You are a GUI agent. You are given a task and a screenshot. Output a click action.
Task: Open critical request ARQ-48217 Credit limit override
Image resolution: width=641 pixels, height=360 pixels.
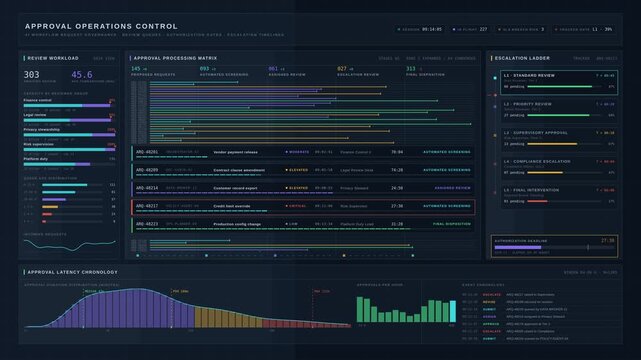[x=303, y=206]
